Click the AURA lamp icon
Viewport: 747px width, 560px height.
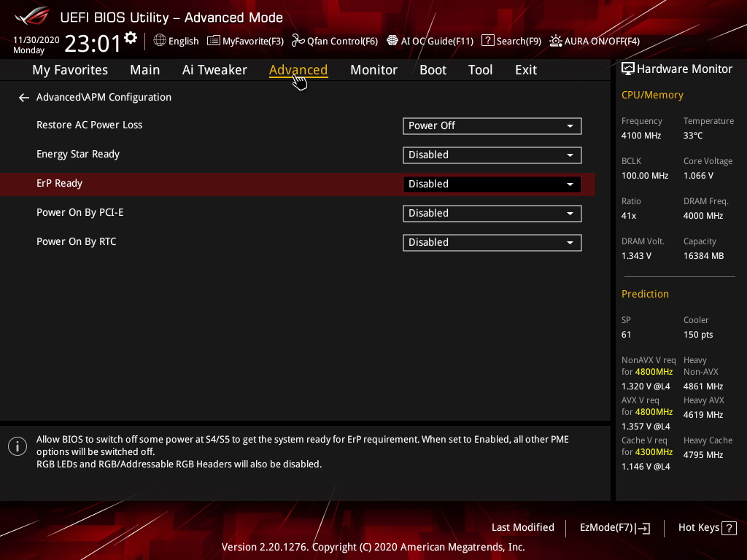click(x=555, y=41)
